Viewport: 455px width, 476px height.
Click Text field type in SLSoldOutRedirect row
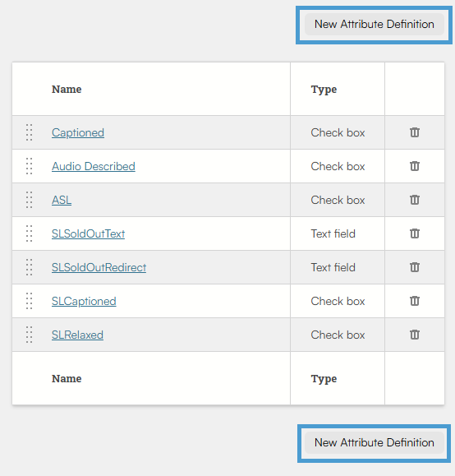point(333,267)
